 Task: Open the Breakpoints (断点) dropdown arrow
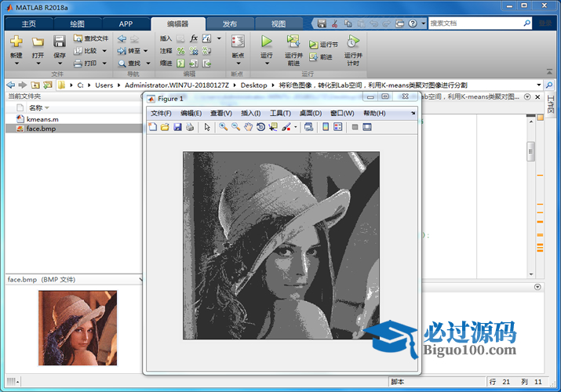tap(239, 64)
